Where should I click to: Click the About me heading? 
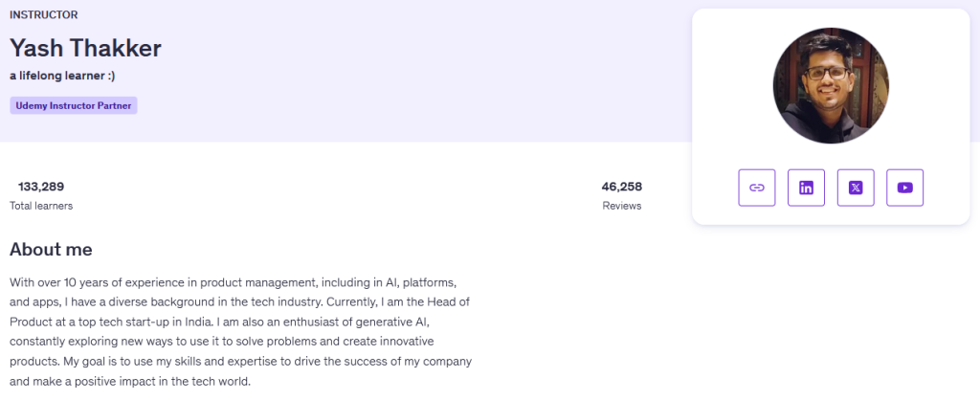pyautogui.click(x=51, y=250)
